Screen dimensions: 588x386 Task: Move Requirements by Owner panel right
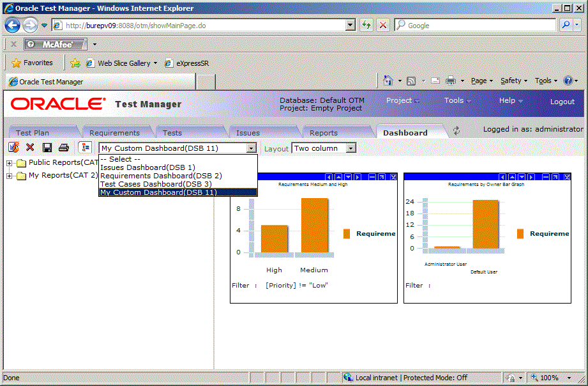[x=531, y=177]
